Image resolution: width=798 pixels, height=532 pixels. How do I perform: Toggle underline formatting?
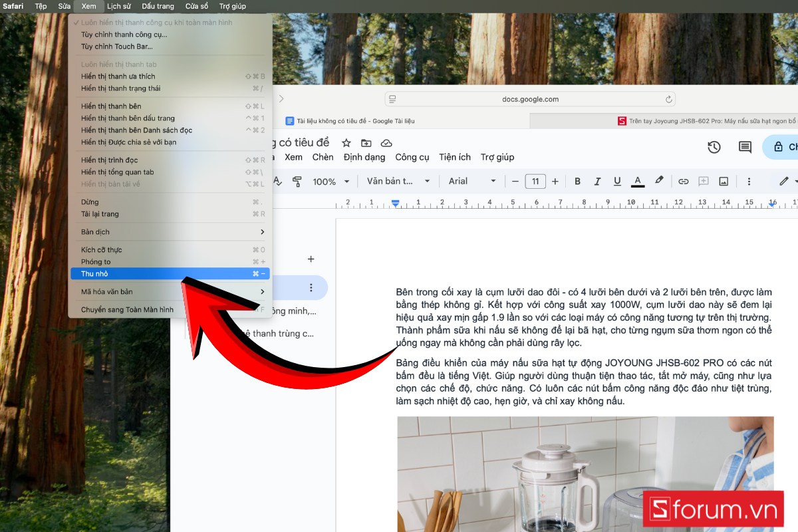(617, 181)
